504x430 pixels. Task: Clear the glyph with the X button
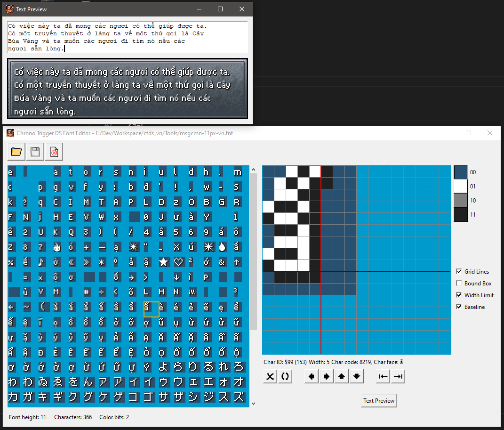(270, 376)
